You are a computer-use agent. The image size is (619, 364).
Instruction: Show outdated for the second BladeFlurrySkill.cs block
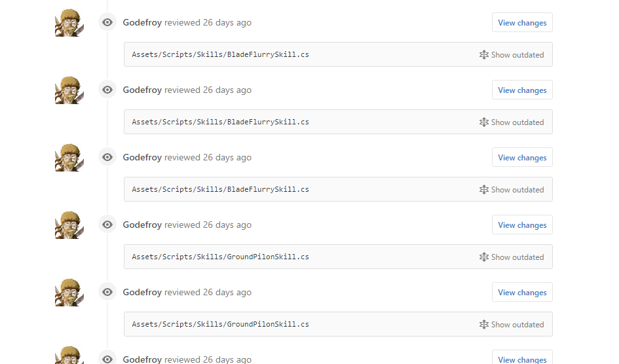coord(512,122)
